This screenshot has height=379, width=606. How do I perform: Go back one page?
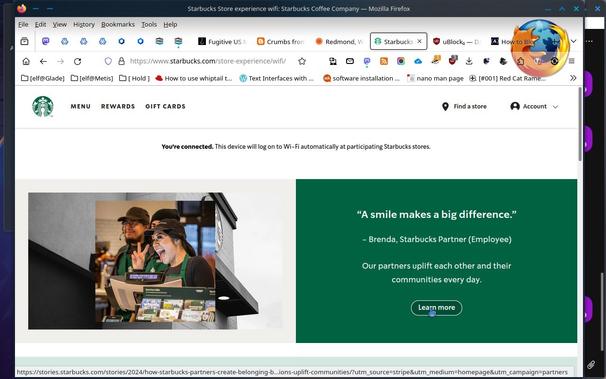43,61
